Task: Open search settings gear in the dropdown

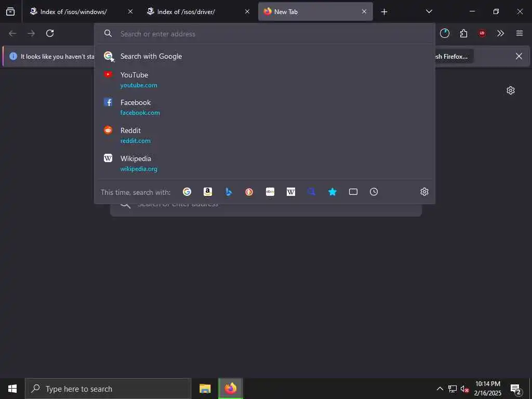Action: coord(424,192)
